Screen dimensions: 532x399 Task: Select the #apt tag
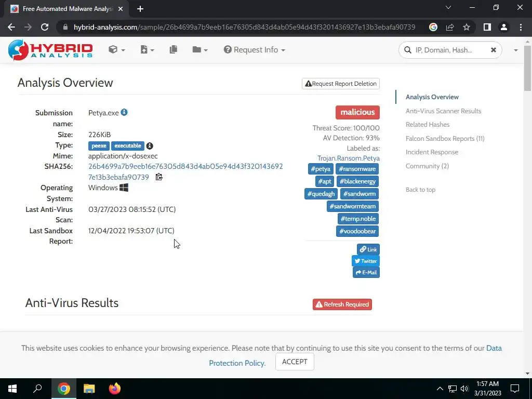click(325, 181)
